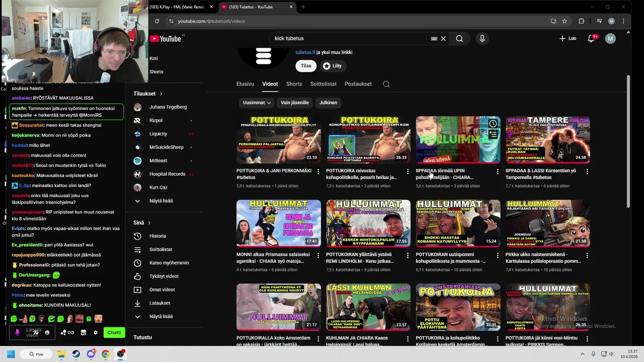Expand Näytä lisää below Lataukset

tap(161, 317)
